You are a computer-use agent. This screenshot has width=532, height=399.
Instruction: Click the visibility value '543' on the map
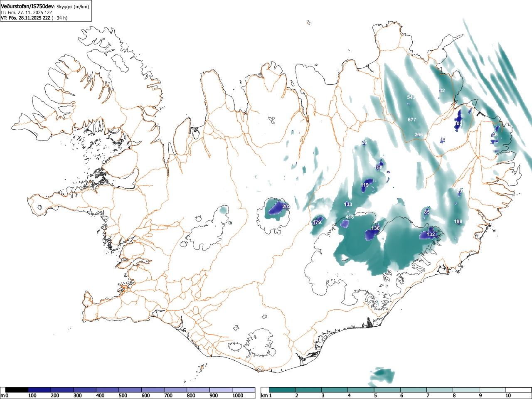click(411, 97)
